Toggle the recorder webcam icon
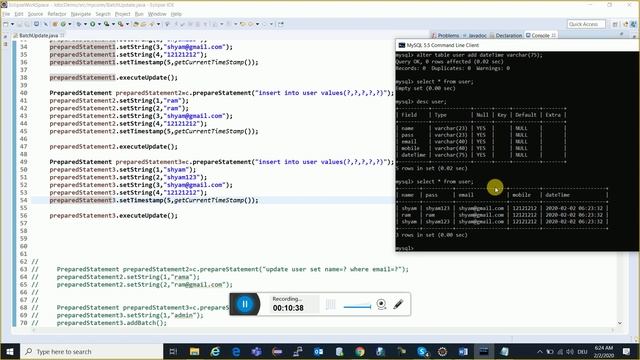640x360 pixels. [x=381, y=304]
